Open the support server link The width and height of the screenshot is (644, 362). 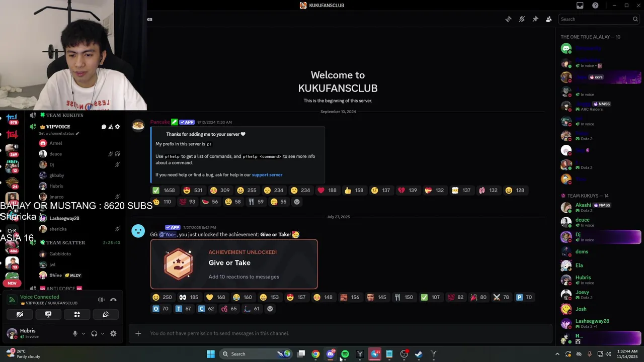267,175
